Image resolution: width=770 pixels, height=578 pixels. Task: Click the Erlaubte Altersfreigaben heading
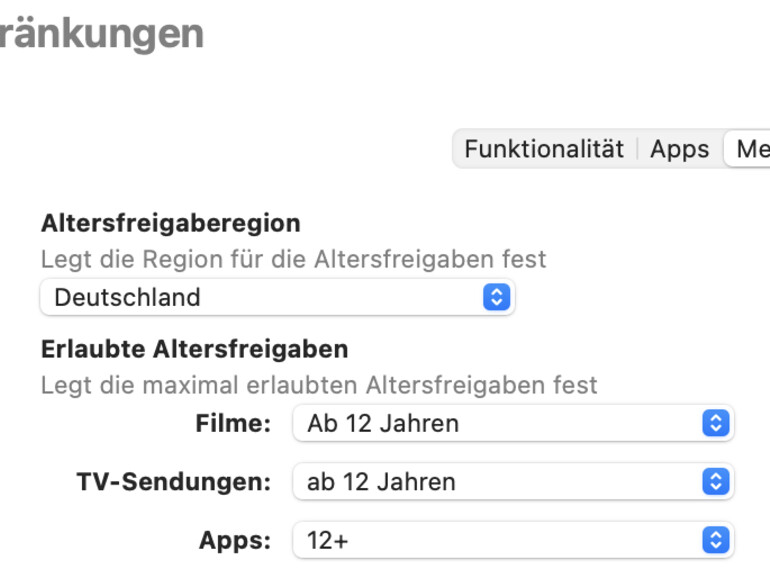point(194,349)
